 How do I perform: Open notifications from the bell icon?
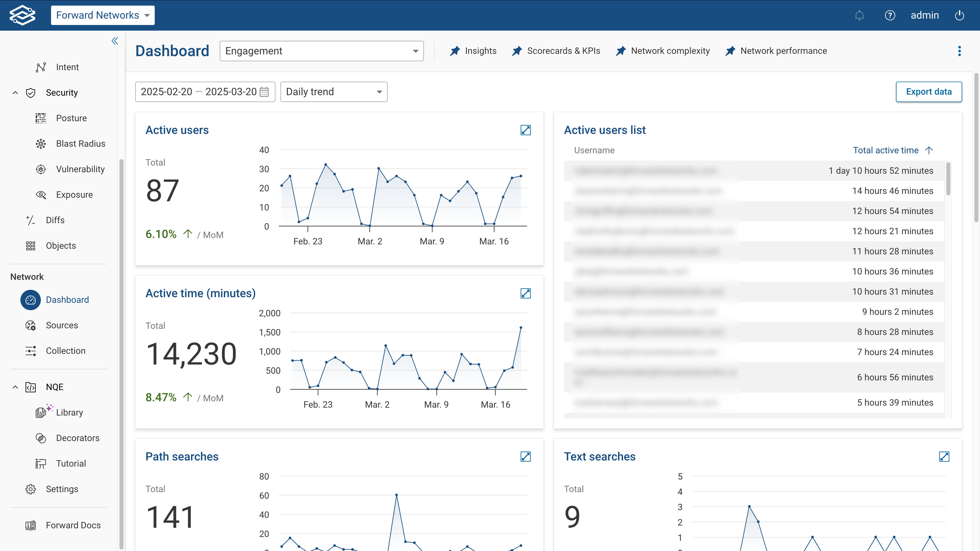click(859, 15)
